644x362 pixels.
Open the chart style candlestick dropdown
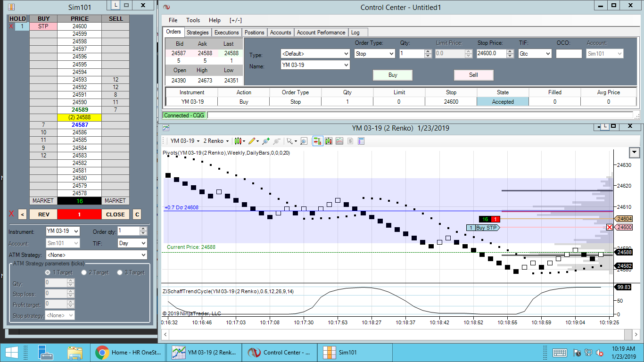pyautogui.click(x=239, y=141)
